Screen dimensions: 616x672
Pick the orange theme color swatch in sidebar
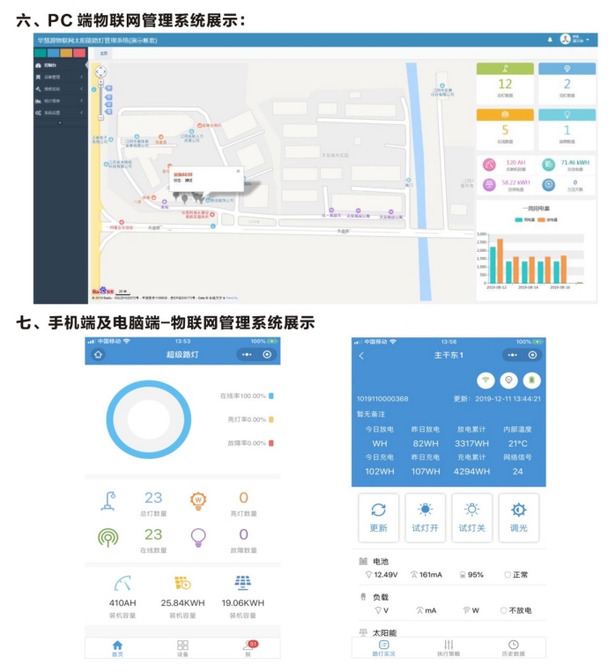(x=66, y=53)
